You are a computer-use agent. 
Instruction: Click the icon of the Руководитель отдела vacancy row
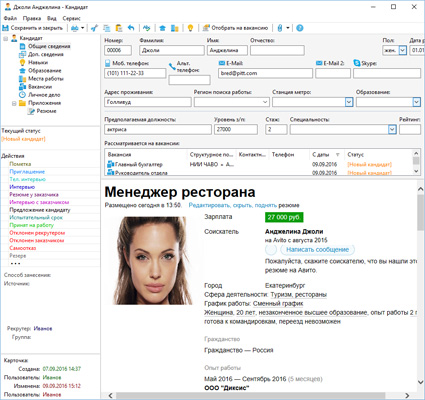(x=110, y=172)
